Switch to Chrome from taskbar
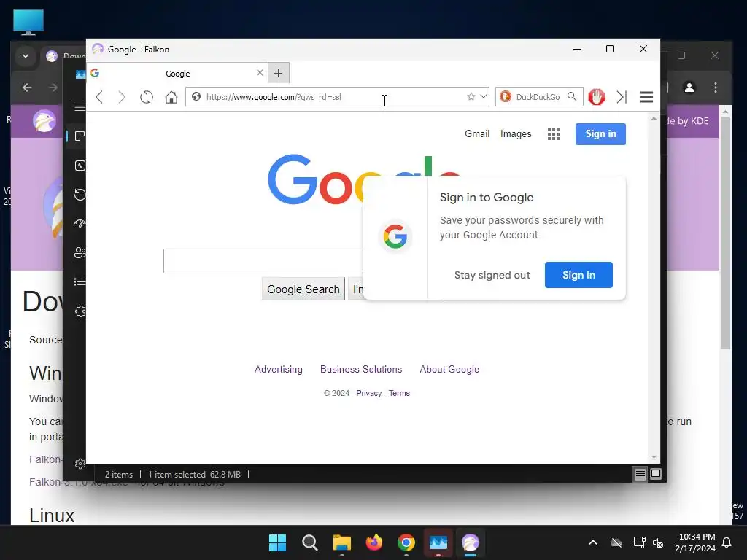Viewport: 747px width, 560px height. [x=406, y=542]
